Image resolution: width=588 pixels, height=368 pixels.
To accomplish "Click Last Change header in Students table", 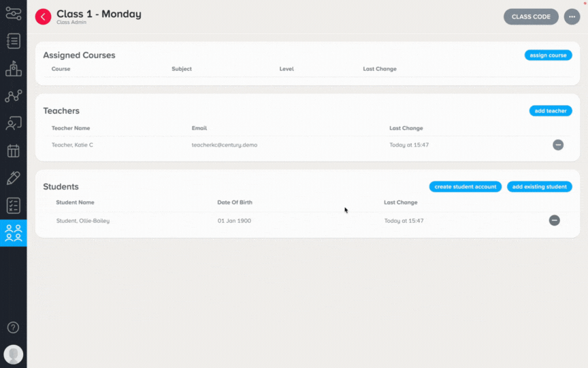I will coord(400,202).
